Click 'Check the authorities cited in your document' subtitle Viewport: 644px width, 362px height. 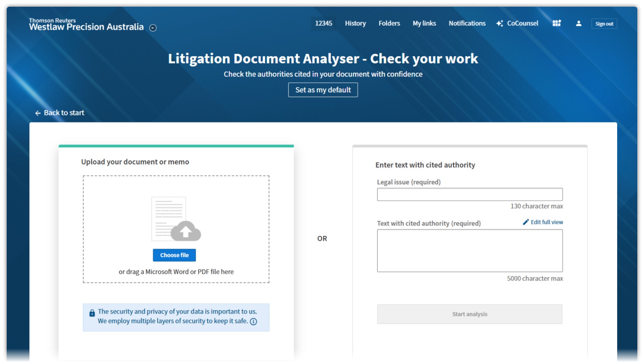click(x=323, y=74)
